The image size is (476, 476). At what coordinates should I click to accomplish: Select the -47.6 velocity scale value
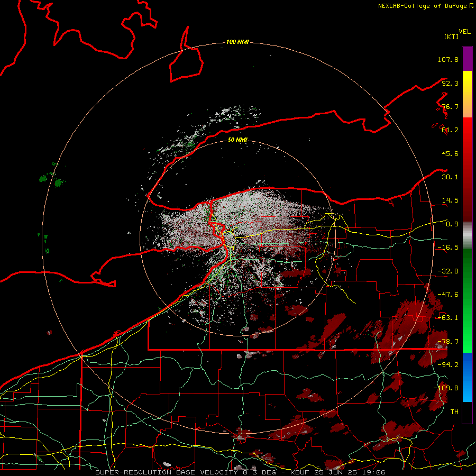[x=448, y=295]
